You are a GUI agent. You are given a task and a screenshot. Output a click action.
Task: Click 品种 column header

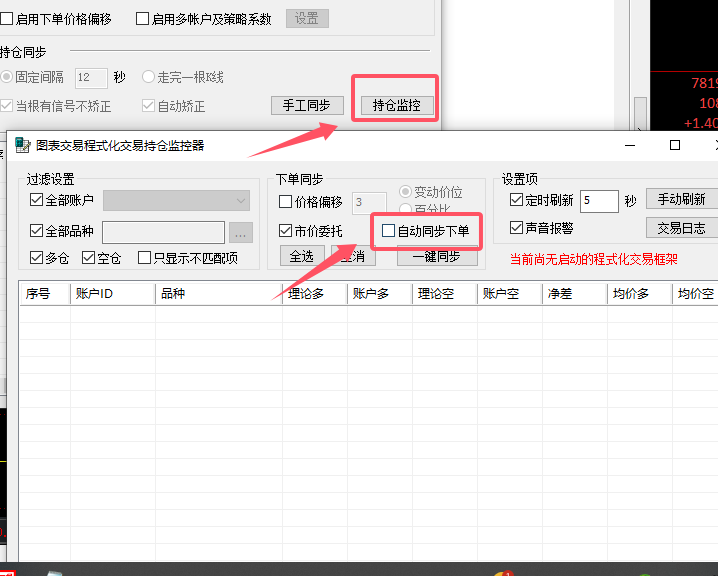pyautogui.click(x=218, y=293)
